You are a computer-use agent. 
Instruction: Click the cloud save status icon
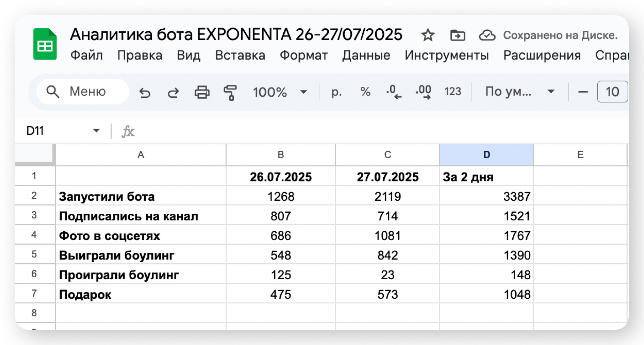[x=487, y=35]
